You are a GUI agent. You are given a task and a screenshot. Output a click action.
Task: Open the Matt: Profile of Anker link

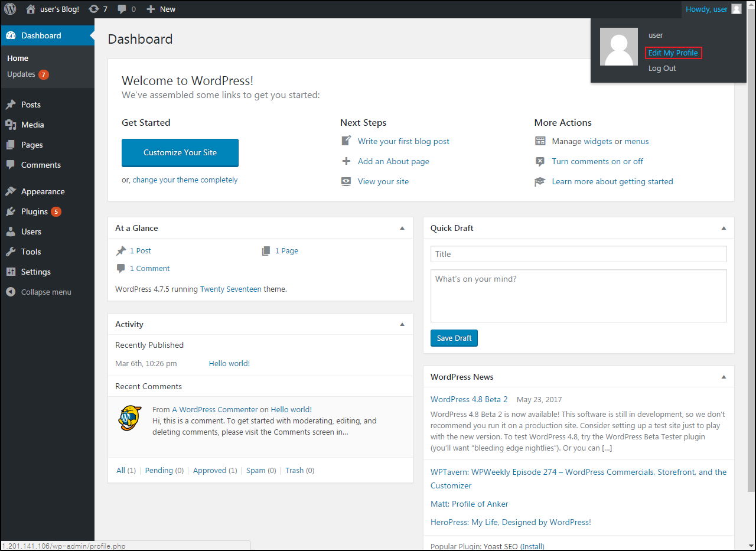(x=470, y=504)
